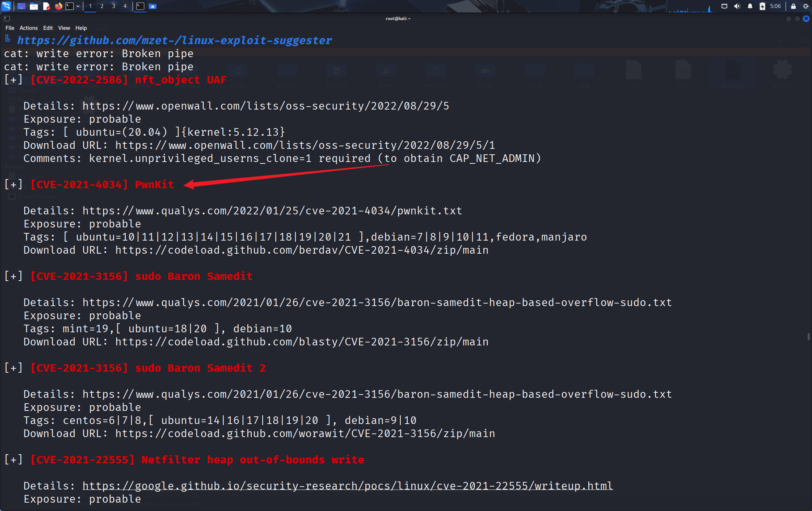
Task: Click the terminal vertical scrollbar handle
Action: coord(808,336)
